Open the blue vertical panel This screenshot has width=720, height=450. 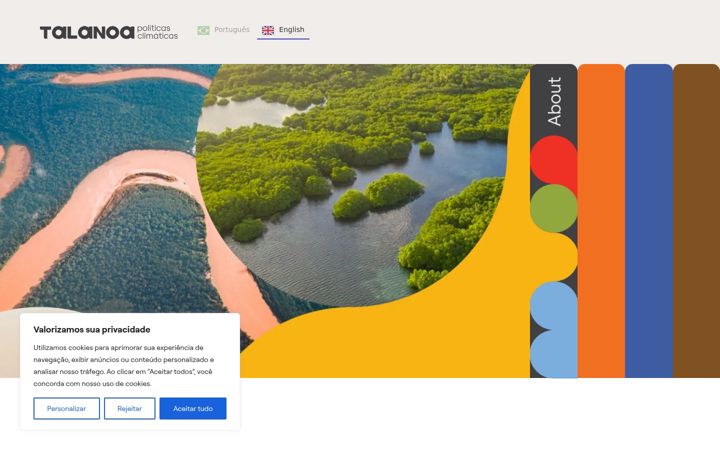click(648, 221)
